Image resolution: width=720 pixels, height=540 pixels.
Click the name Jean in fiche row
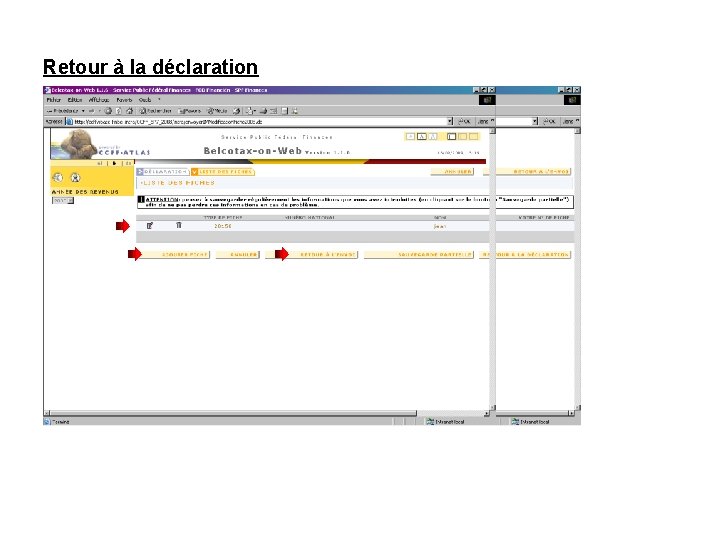point(439,226)
